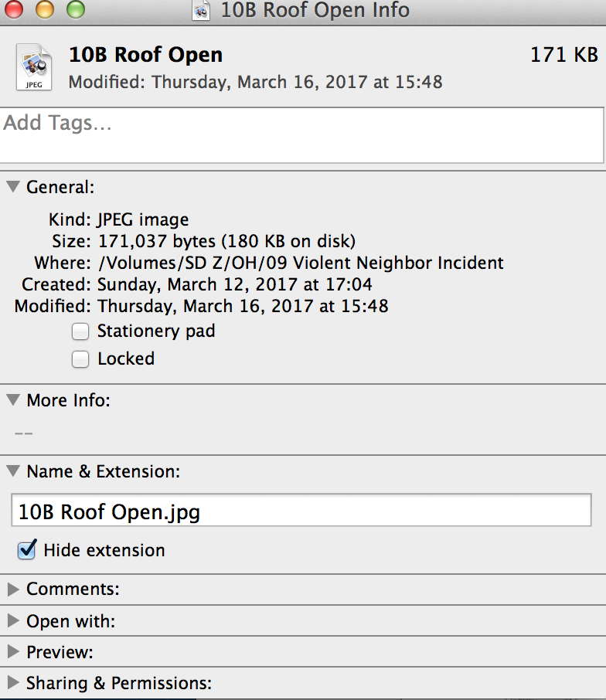Image resolution: width=606 pixels, height=700 pixels.
Task: Minimize the Info window with yellow button
Action: (45, 9)
